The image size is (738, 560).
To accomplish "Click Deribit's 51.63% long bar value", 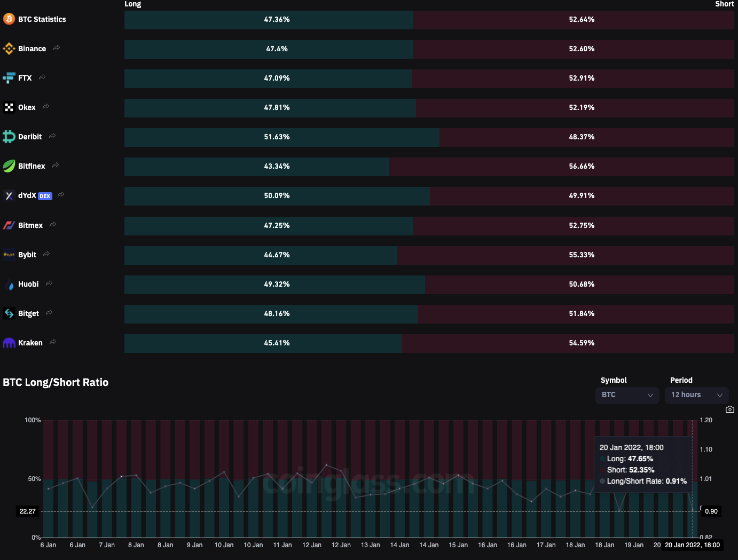I will point(277,137).
